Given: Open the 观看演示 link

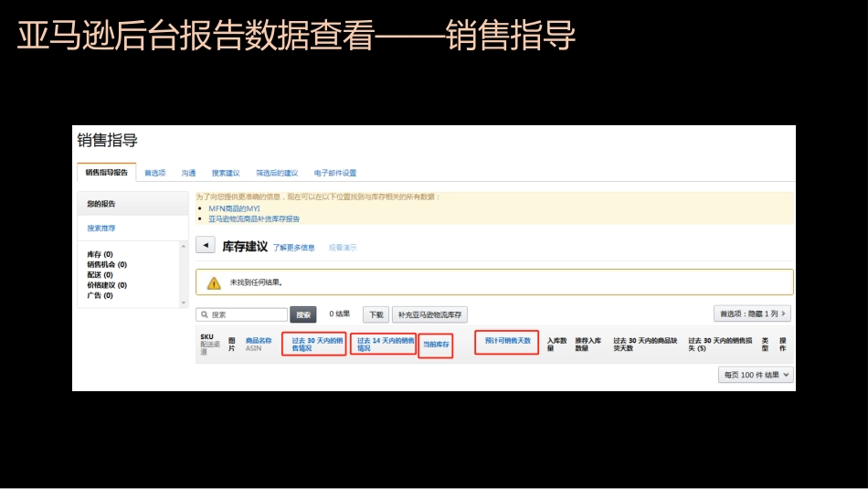Looking at the screenshot, I should click(x=343, y=248).
